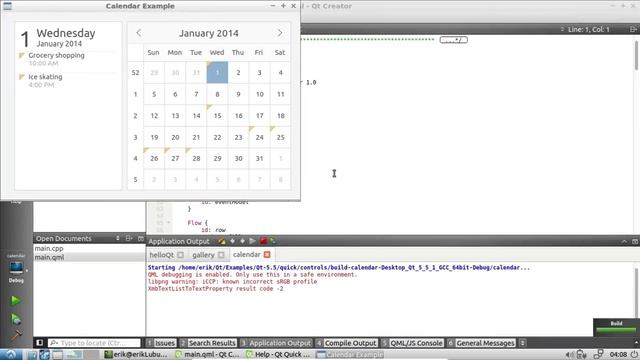This screenshot has width=640, height=360.
Task: Open the volume control in tray
Action: (570, 354)
